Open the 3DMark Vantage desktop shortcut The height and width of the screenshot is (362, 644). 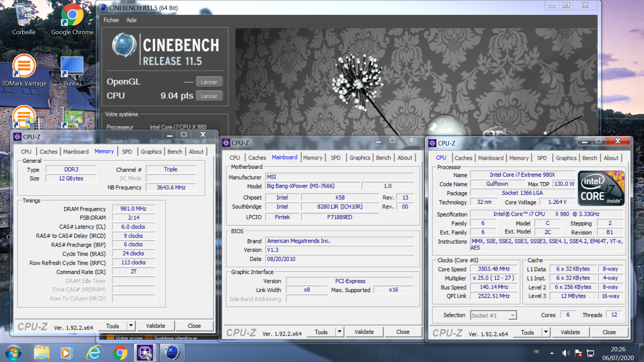24,70
